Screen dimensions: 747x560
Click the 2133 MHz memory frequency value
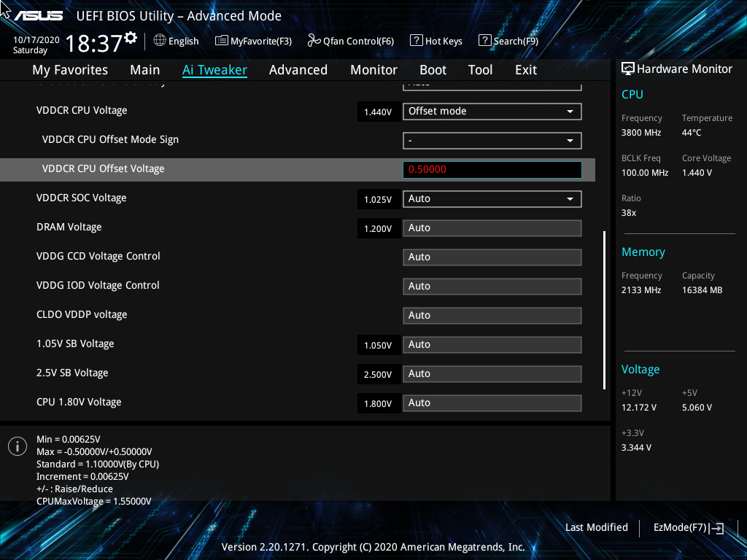641,290
